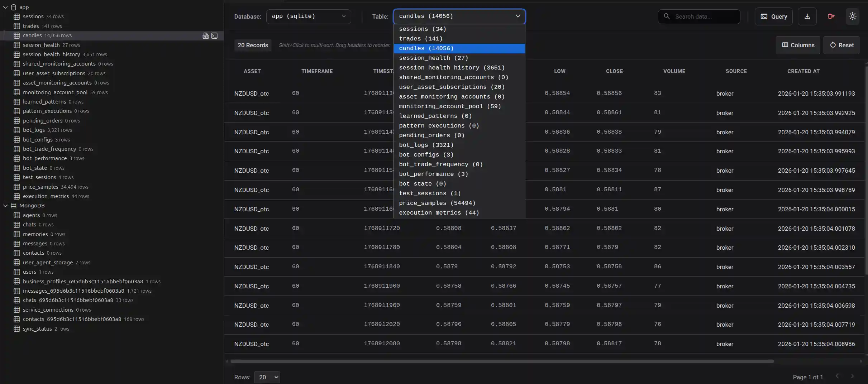868x384 pixels.
Task: Click the horizontal scrollbar below the table
Action: coord(502,361)
